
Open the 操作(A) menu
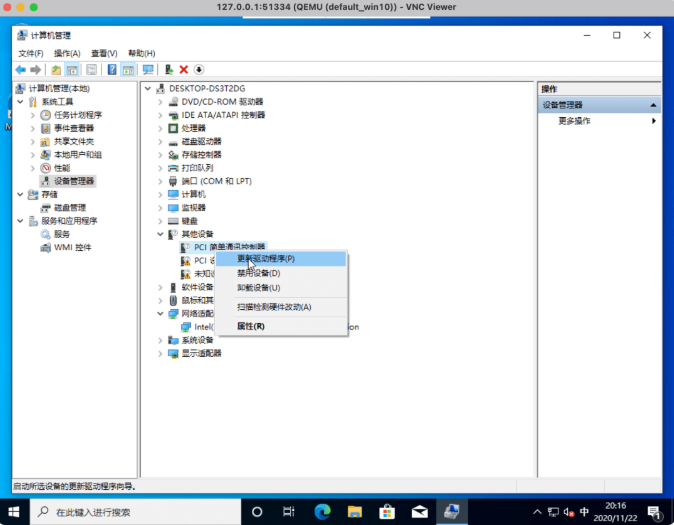click(x=67, y=53)
